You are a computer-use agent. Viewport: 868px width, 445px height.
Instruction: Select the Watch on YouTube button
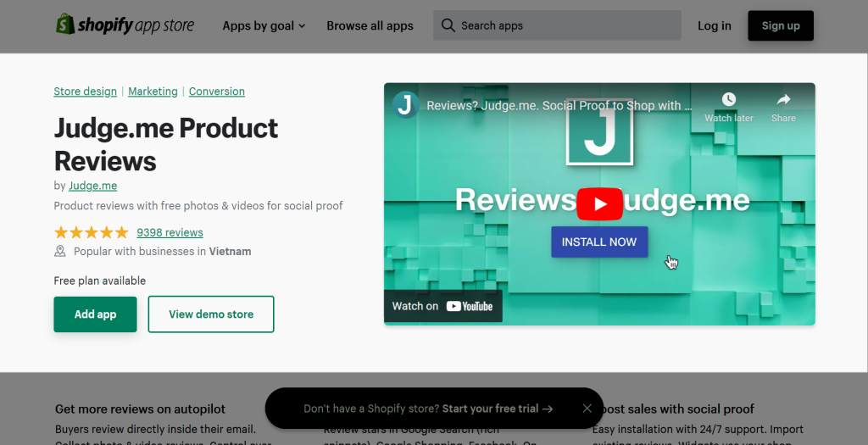(442, 306)
